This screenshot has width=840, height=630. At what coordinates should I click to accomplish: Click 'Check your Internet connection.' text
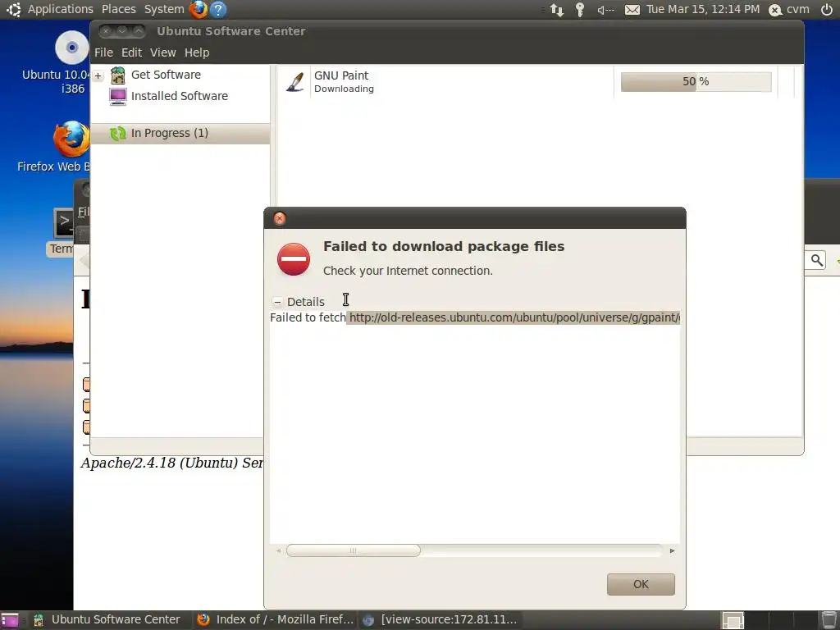tap(408, 271)
